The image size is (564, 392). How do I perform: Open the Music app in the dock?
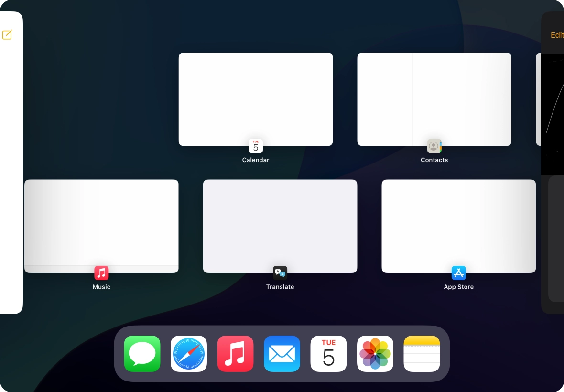coord(235,354)
